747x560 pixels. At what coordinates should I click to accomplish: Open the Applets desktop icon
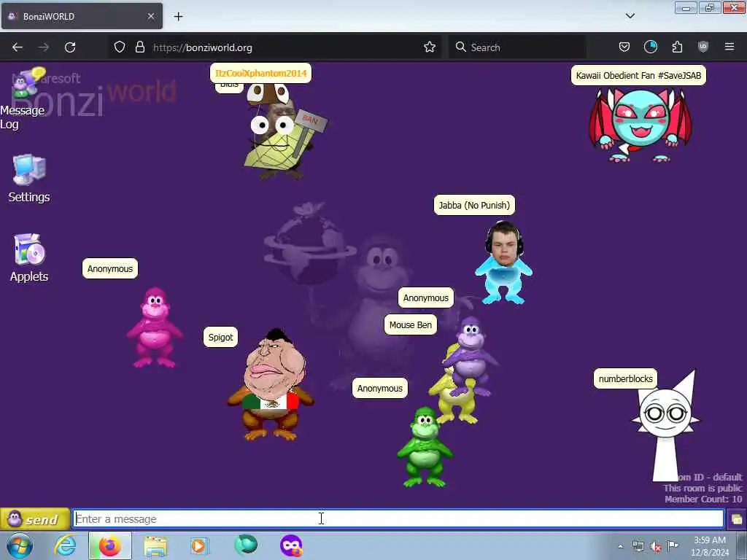click(29, 257)
